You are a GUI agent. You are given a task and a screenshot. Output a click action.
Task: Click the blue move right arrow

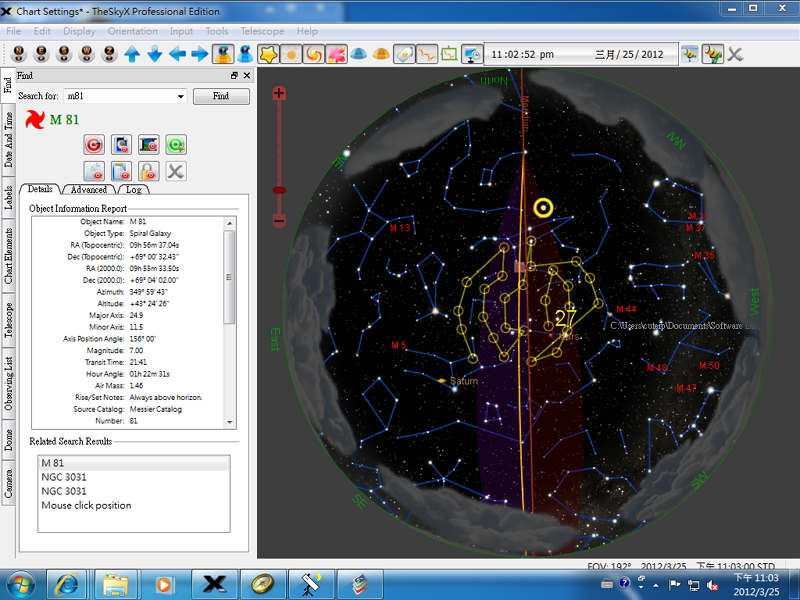point(200,53)
